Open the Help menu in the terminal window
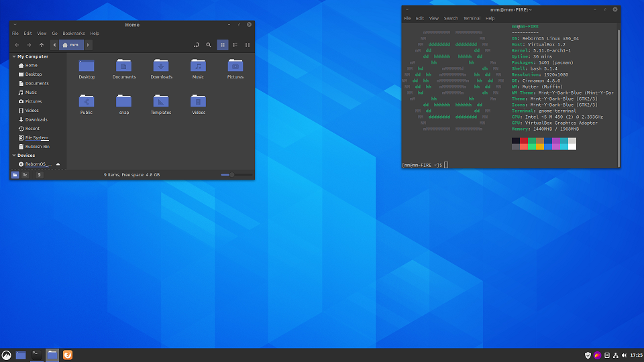This screenshot has width=644, height=362. (490, 19)
